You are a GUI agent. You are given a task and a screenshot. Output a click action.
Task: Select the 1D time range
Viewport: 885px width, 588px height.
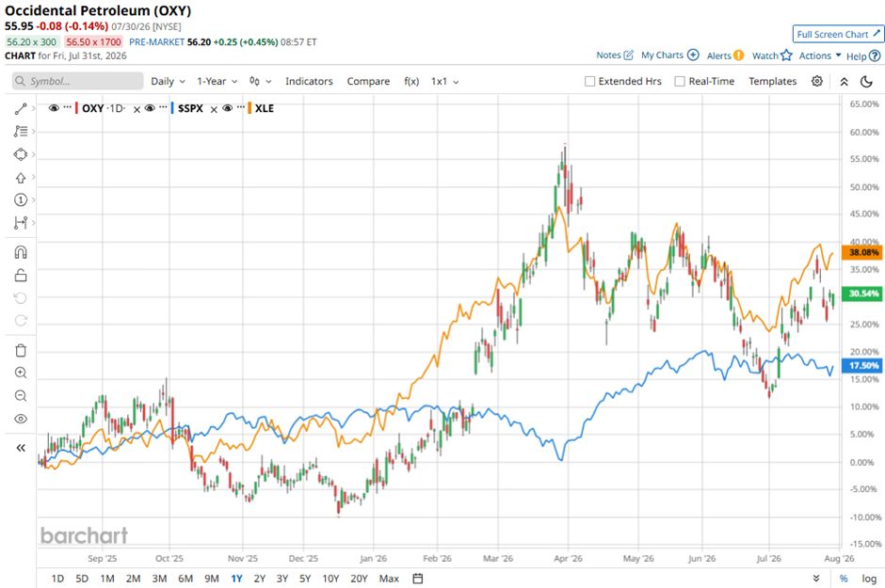point(57,579)
